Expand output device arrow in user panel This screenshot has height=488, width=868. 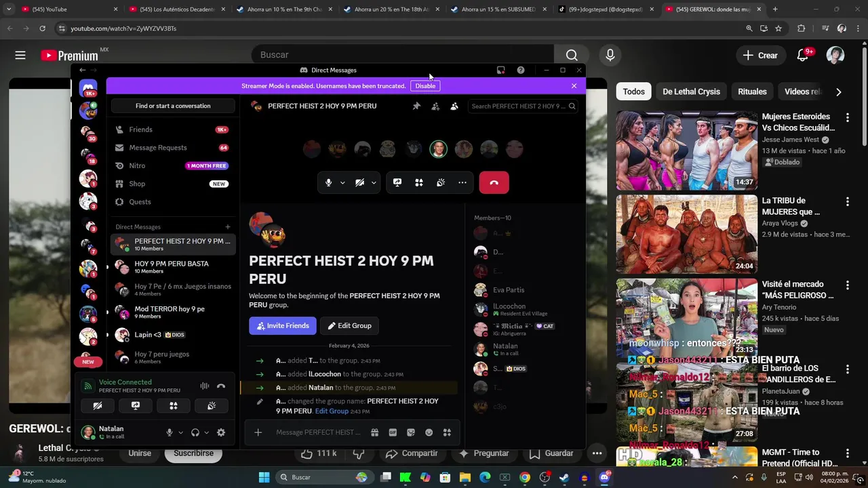pos(206,432)
